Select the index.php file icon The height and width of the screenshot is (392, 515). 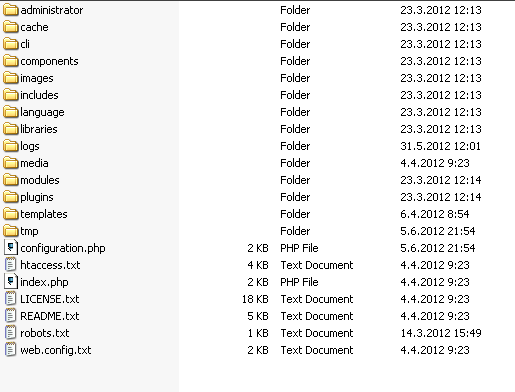coord(11,282)
